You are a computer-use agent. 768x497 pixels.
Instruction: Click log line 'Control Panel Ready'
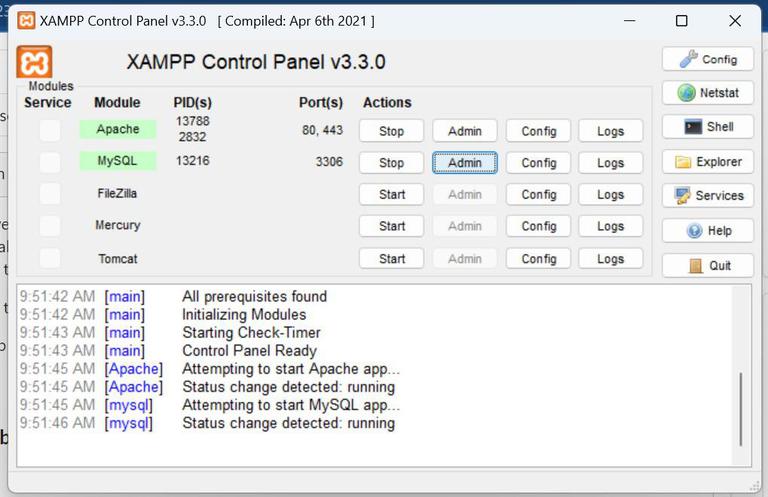pyautogui.click(x=249, y=351)
